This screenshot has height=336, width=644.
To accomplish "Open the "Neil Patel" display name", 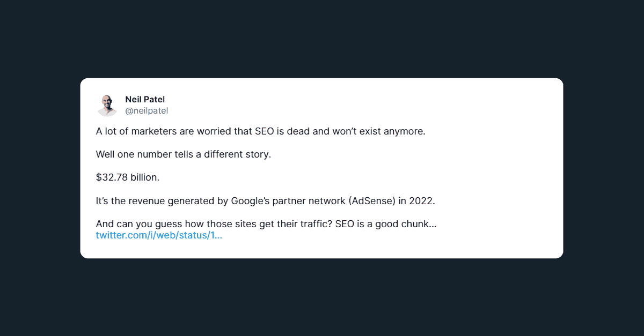I will (x=145, y=99).
